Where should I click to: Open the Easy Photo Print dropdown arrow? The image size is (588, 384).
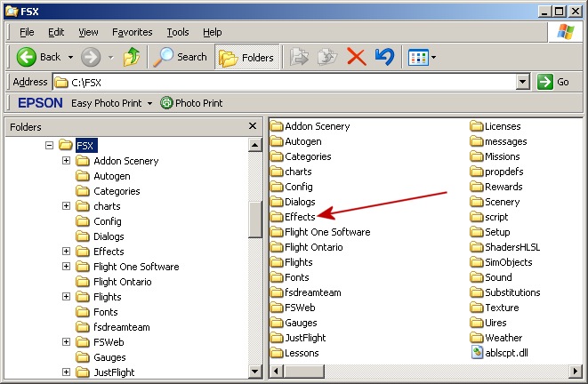150,103
